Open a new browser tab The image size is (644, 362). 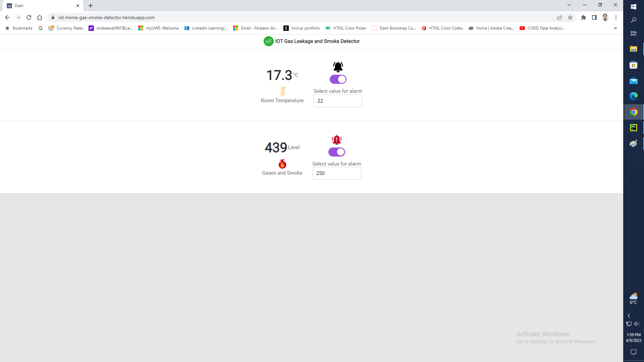coord(91,6)
